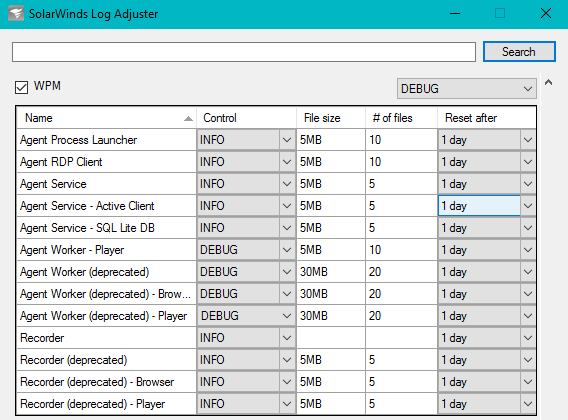Select the Agent Process Launcher name cell
This screenshot has height=420, width=568.
pyautogui.click(x=106, y=140)
